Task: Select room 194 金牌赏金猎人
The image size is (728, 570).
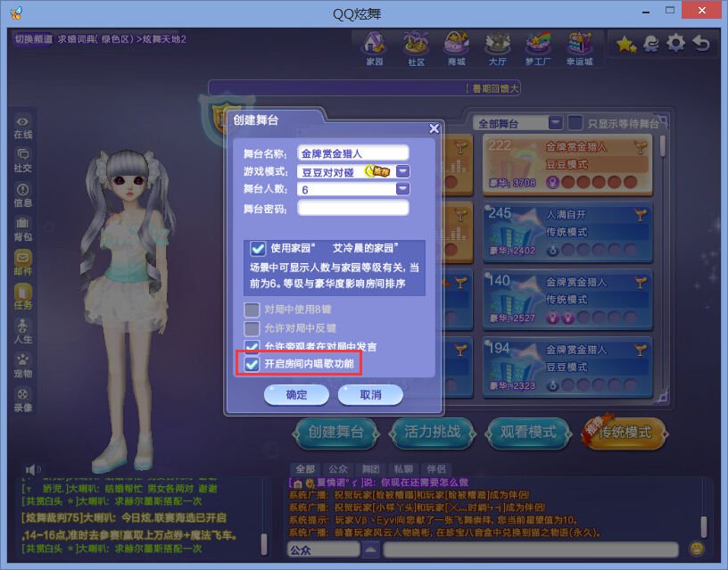Action: pyautogui.click(x=567, y=368)
